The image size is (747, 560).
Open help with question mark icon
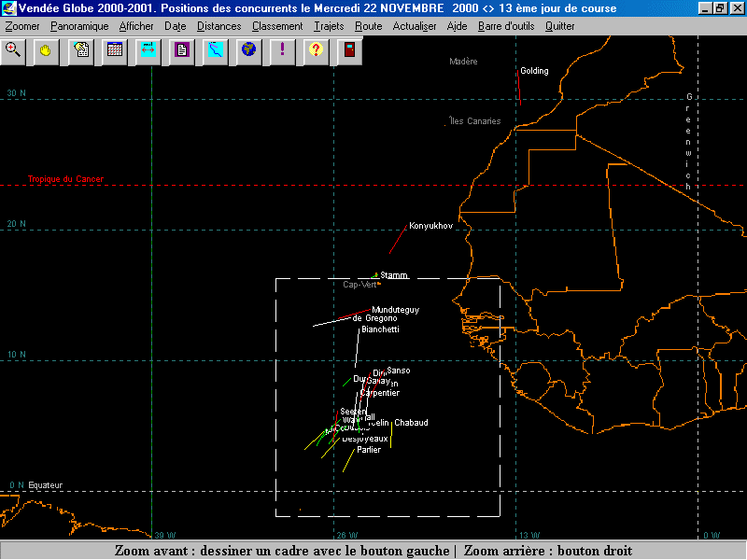click(316, 50)
